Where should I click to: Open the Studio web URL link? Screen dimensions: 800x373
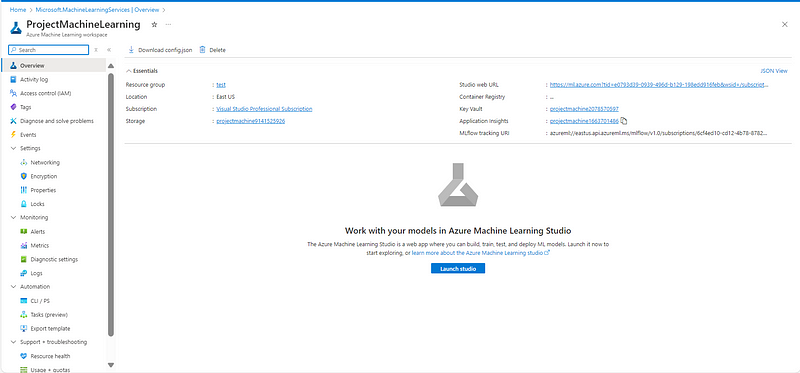pyautogui.click(x=659, y=85)
